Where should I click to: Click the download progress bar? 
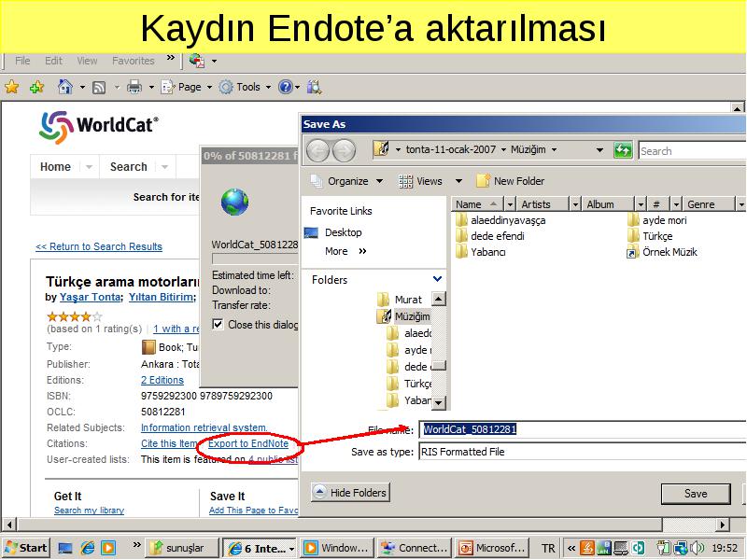point(255,259)
